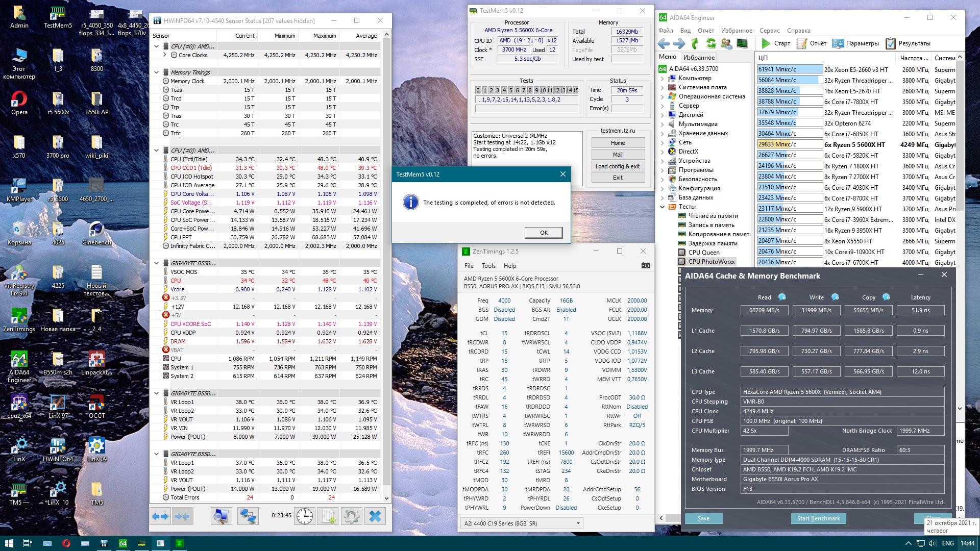
Task: Click HWiNFO add logging sheet icon
Action: (328, 516)
